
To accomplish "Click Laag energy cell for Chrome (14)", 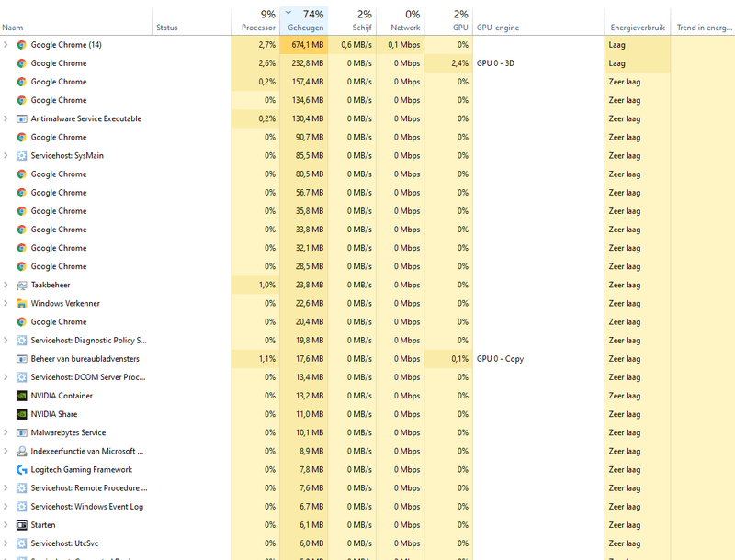I will 638,45.
